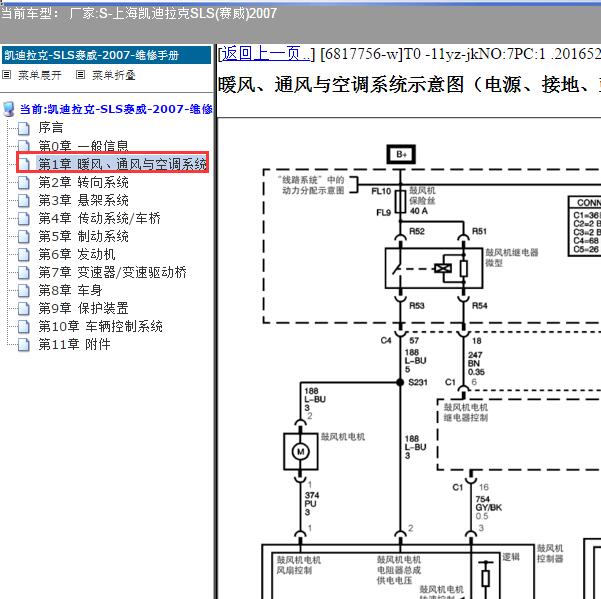Open 第7章 变速器/变速驱动桥

pos(112,272)
